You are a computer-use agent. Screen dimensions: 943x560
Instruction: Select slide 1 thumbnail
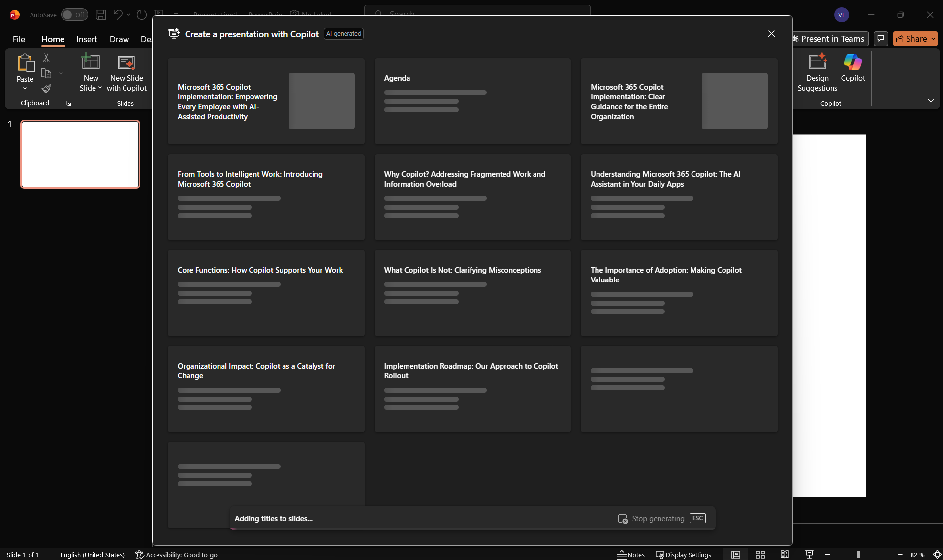coord(80,154)
